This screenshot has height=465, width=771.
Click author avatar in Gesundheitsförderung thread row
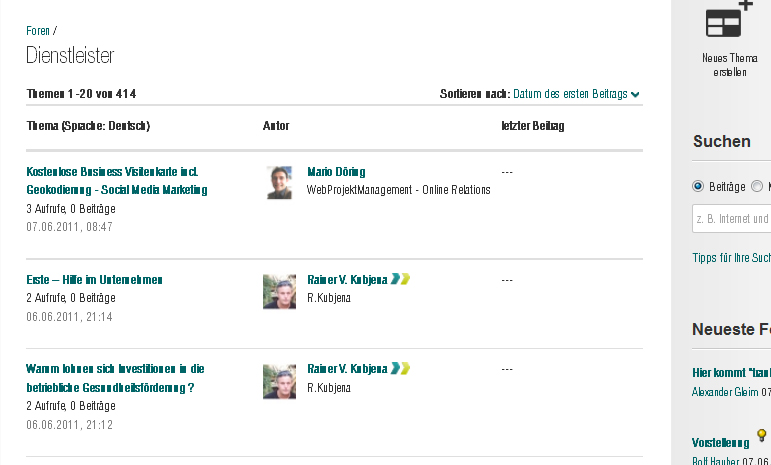pyautogui.click(x=280, y=380)
